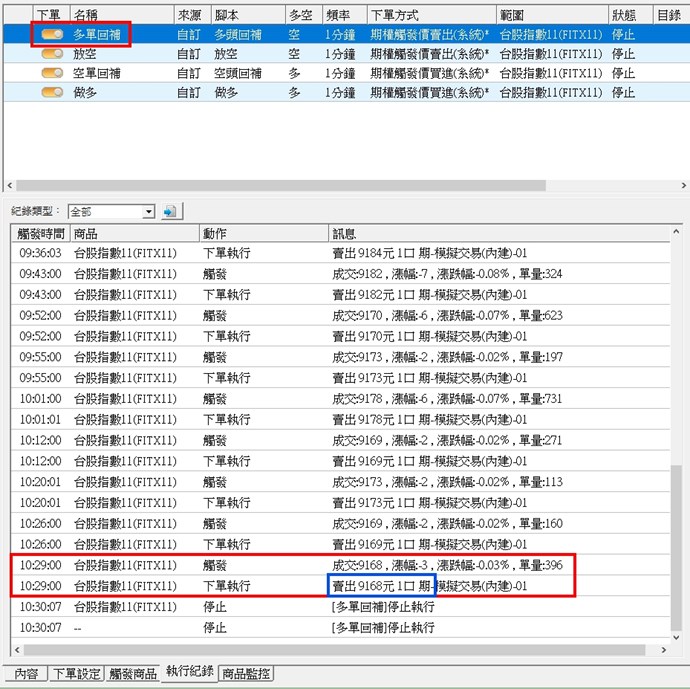
Task: Click the export icon beside the record type dropdown
Action: click(x=169, y=211)
